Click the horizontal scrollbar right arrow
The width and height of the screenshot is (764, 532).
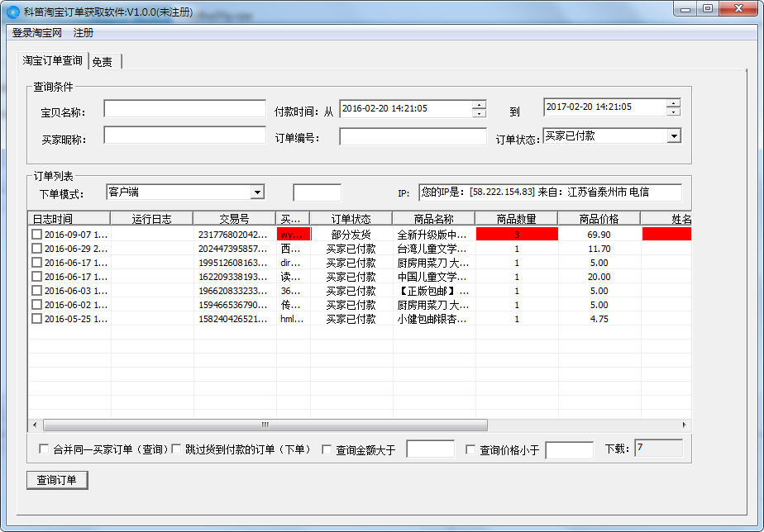pos(685,425)
